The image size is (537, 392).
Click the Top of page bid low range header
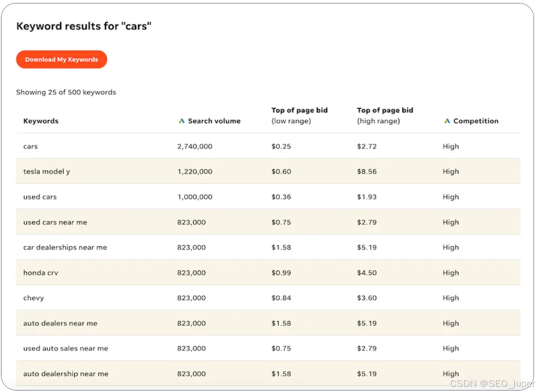coord(299,115)
